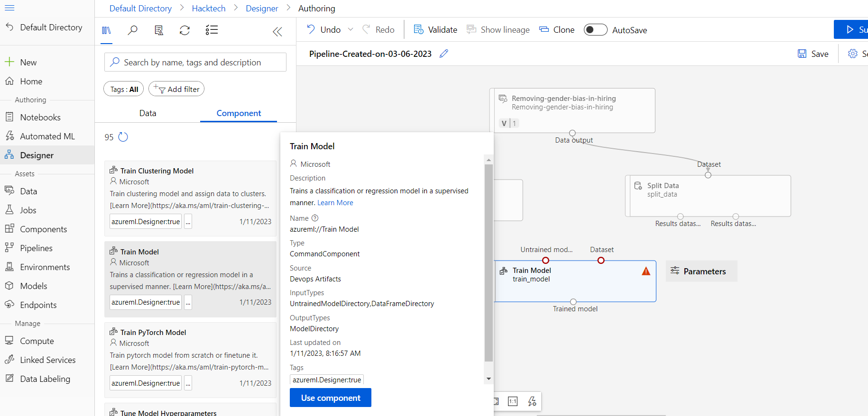Select Train PyTorch Model component card

(x=190, y=360)
